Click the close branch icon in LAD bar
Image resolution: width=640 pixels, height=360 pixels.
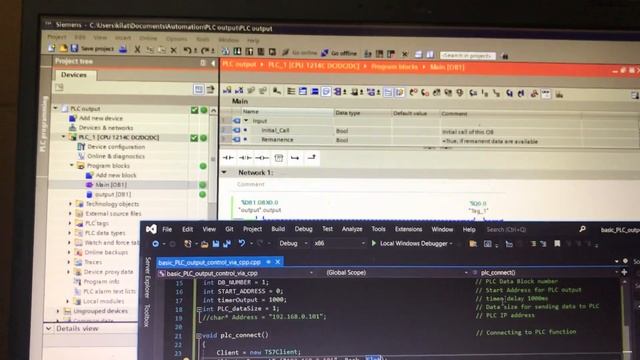[x=311, y=157]
